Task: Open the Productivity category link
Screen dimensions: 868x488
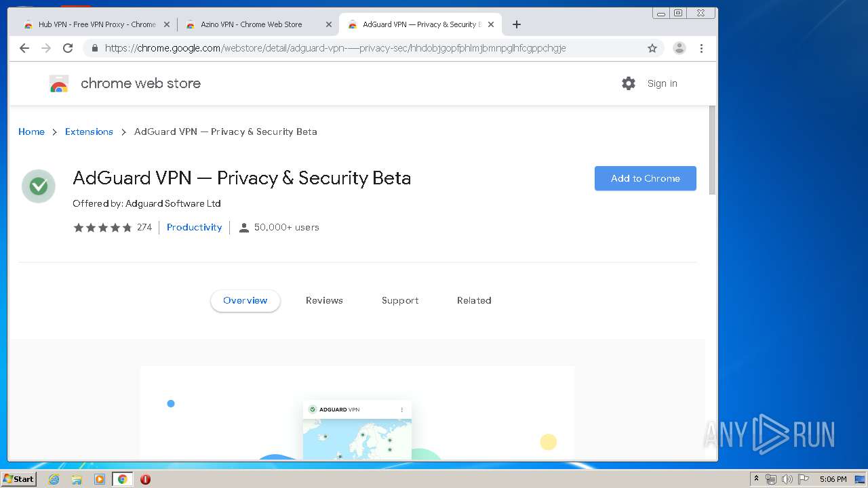Action: (x=195, y=227)
